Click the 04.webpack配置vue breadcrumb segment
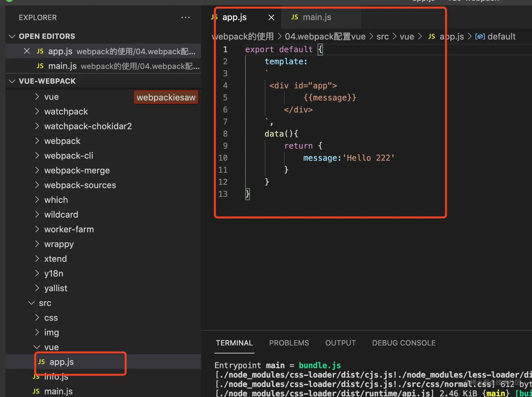 (325, 37)
